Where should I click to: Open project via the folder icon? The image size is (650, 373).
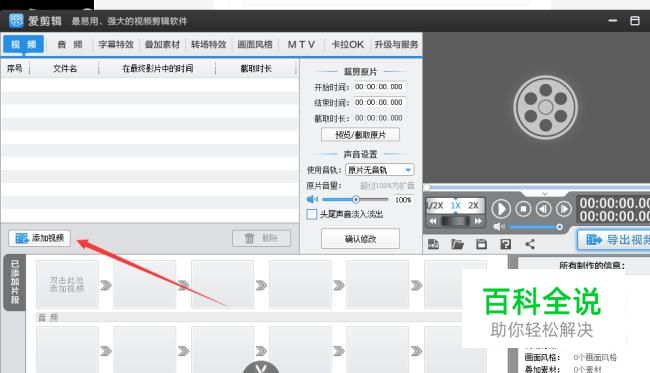457,244
